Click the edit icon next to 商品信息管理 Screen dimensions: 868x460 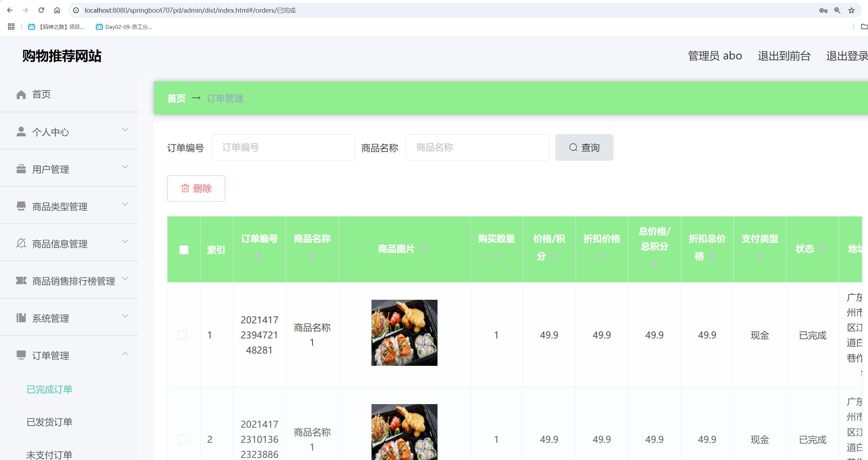21,243
